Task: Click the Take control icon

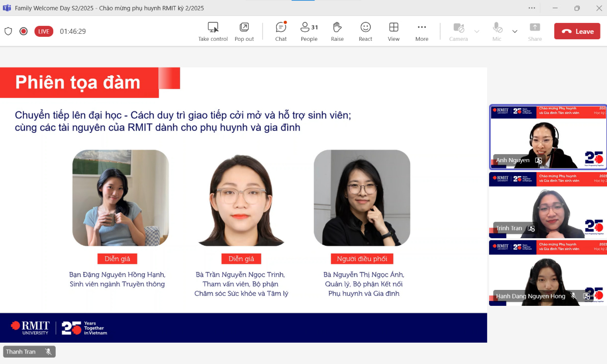Action: (x=213, y=31)
